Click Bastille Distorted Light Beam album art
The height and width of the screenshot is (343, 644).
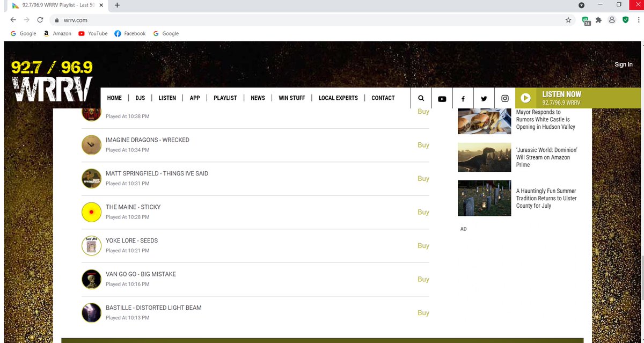tap(92, 313)
